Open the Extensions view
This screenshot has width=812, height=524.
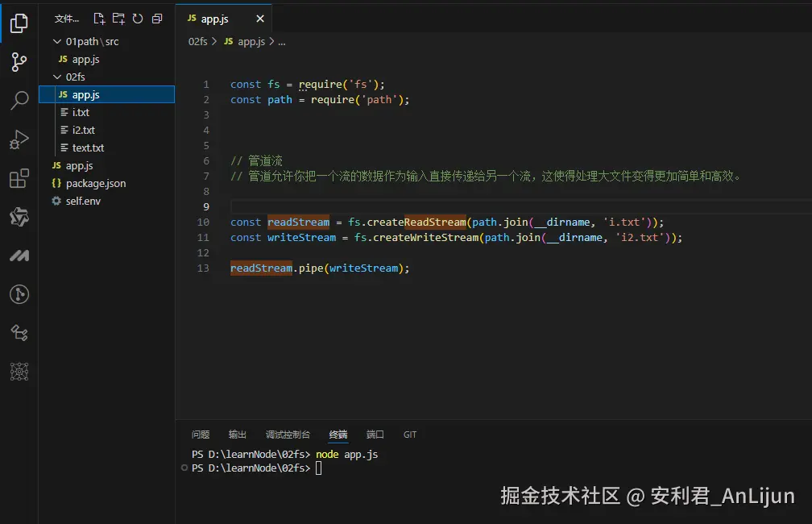19,178
